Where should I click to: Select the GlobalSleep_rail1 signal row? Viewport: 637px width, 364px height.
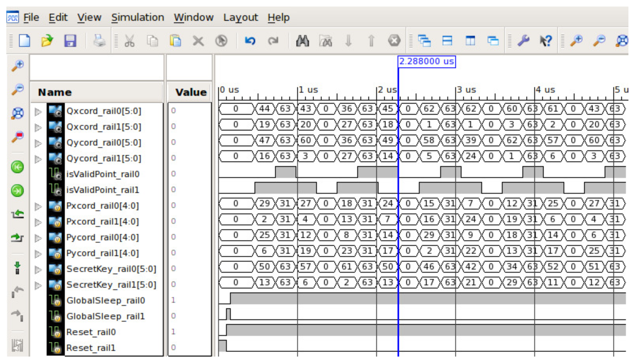106,316
